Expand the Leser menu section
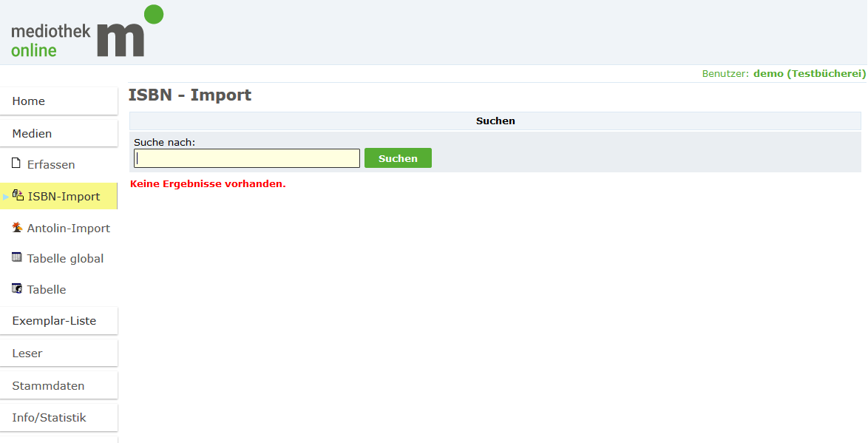Image resolution: width=868 pixels, height=443 pixels. (27, 354)
